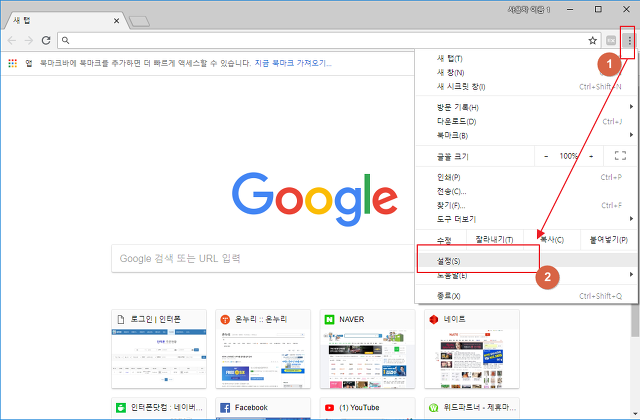This screenshot has width=640, height=420.
Task: Open the 네이트 site thumbnail
Action: pos(472,349)
